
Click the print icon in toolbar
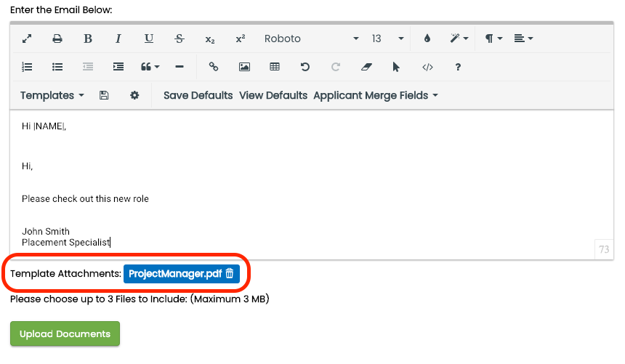pos(57,39)
